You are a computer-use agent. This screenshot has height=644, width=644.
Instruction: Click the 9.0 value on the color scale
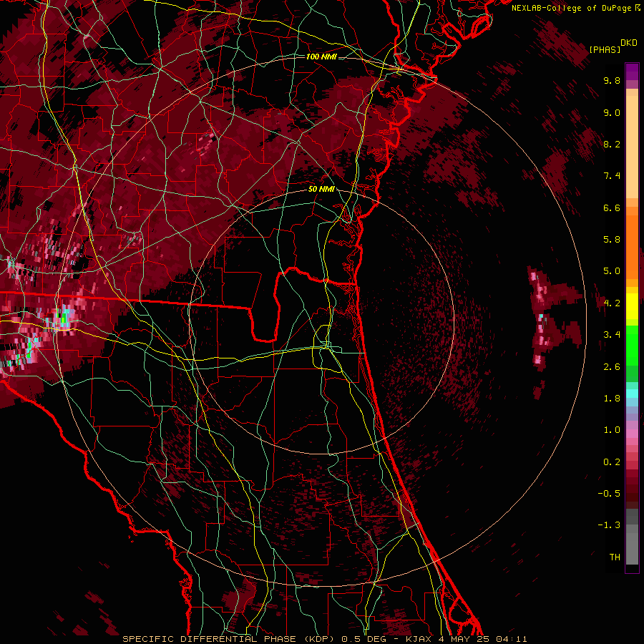pos(612,112)
